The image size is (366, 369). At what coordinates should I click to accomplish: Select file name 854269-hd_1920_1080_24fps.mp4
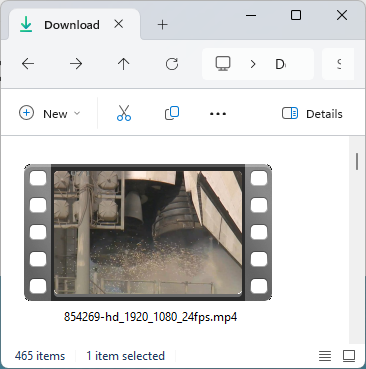point(150,317)
